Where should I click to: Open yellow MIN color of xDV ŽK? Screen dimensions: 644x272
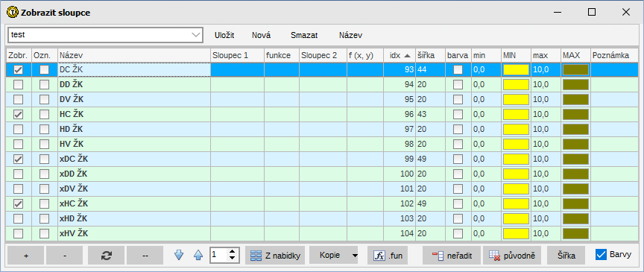point(517,189)
